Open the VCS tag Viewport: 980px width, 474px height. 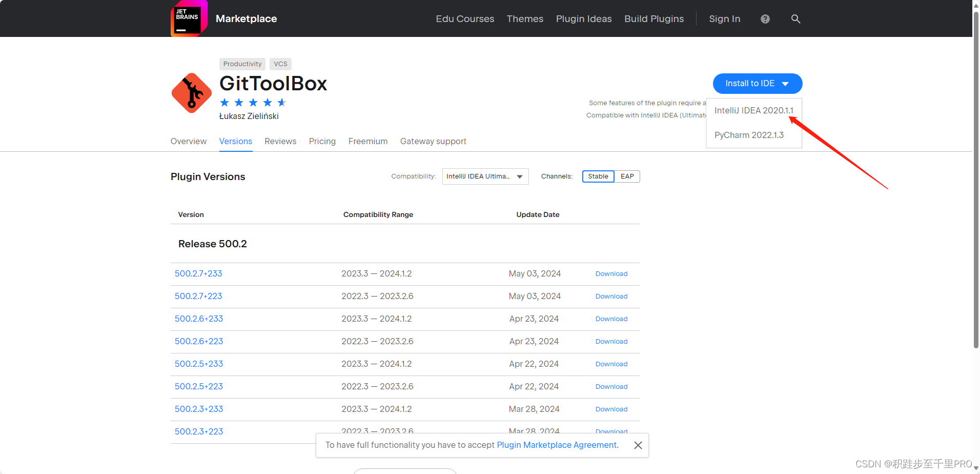(280, 64)
